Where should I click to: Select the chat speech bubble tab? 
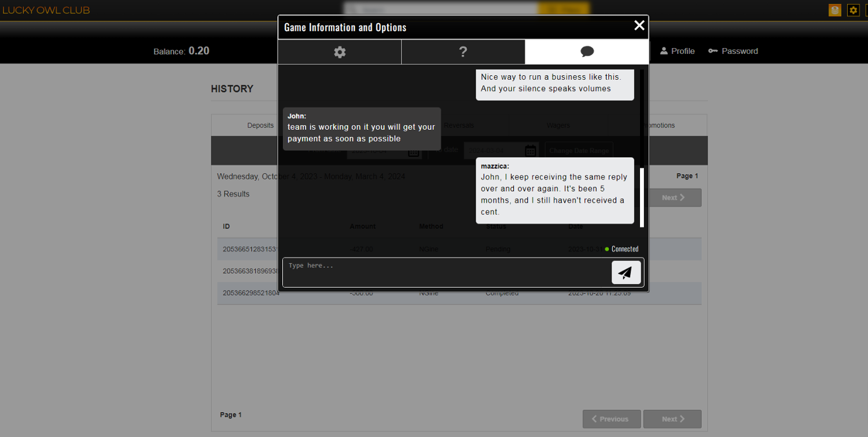(x=587, y=52)
